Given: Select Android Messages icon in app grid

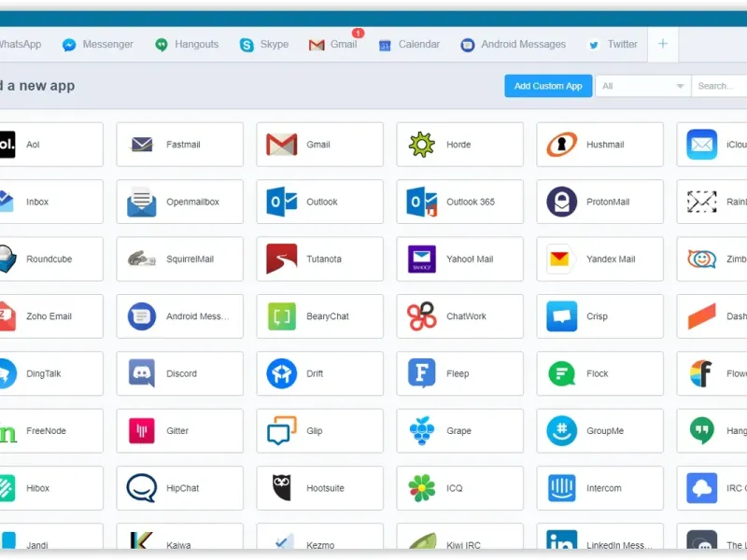Looking at the screenshot, I should tap(142, 316).
